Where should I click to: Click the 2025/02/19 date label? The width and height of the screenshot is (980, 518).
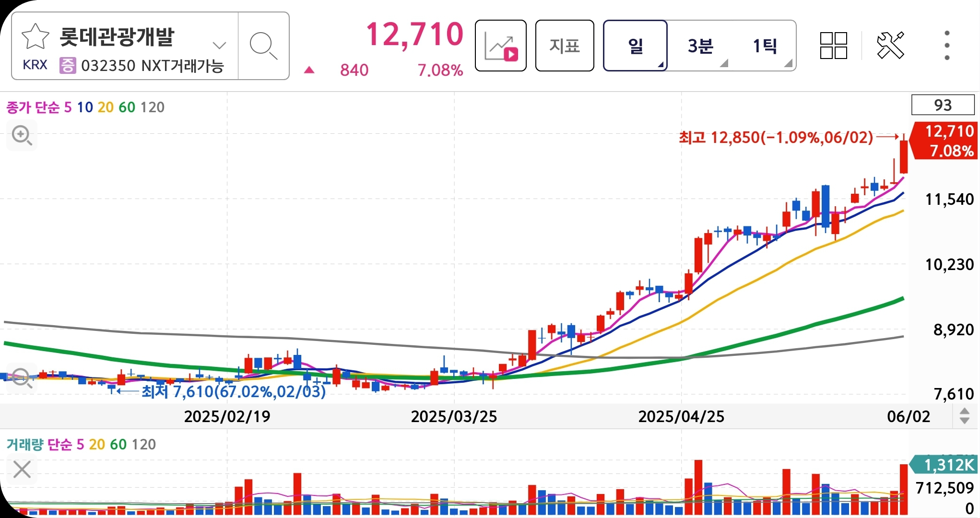coord(227,416)
